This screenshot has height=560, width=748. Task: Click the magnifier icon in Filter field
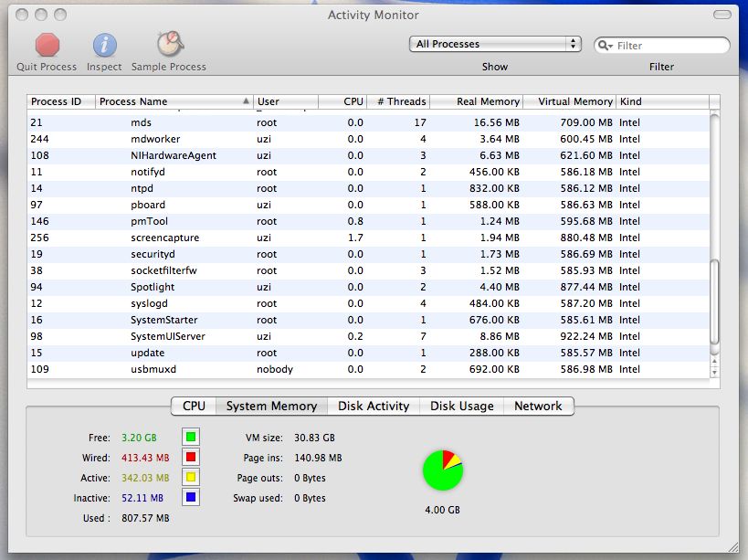point(605,46)
